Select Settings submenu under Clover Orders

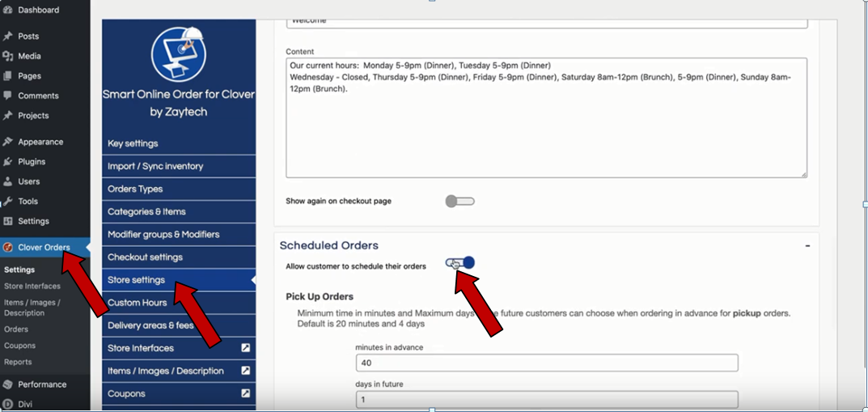pyautogui.click(x=19, y=270)
